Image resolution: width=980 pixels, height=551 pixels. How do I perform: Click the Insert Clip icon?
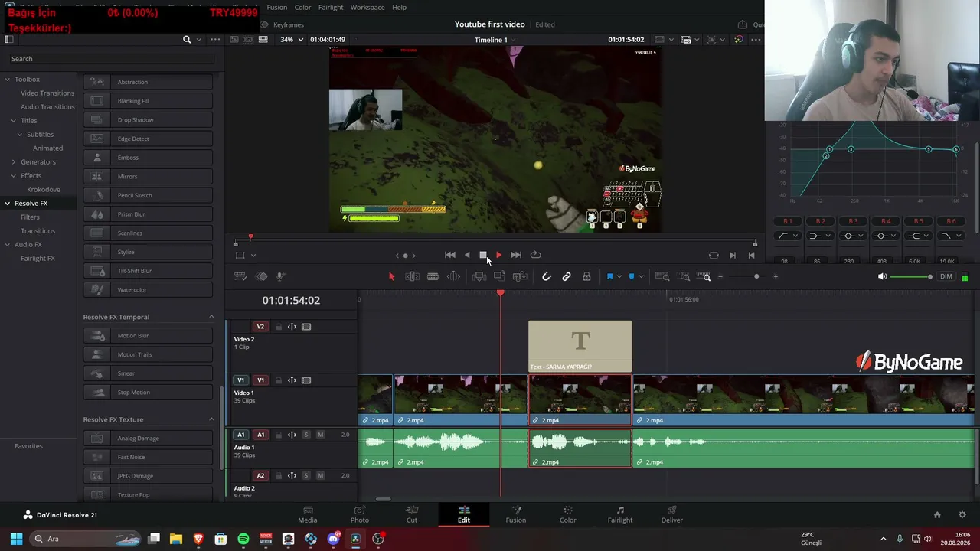(x=479, y=276)
